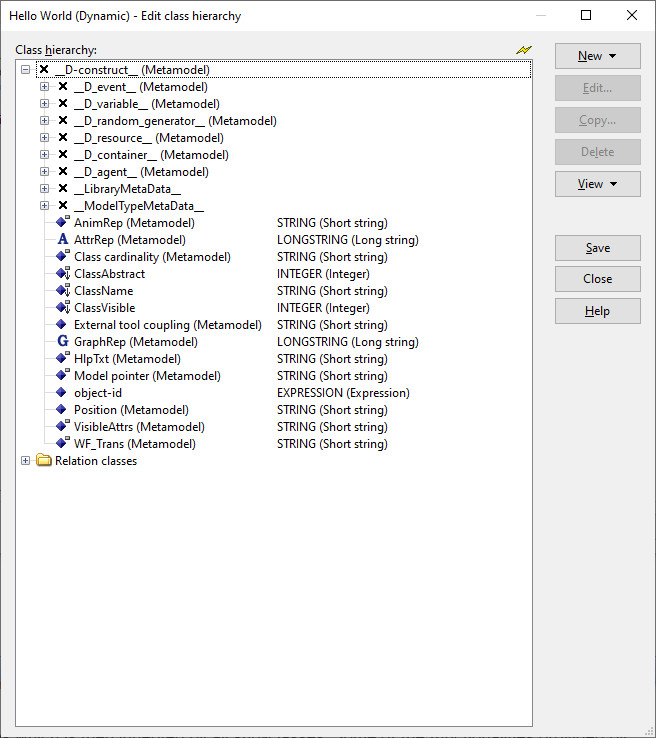Image resolution: width=656 pixels, height=738 pixels.
Task: Select ClassAbstract attribute text
Action: (x=109, y=273)
